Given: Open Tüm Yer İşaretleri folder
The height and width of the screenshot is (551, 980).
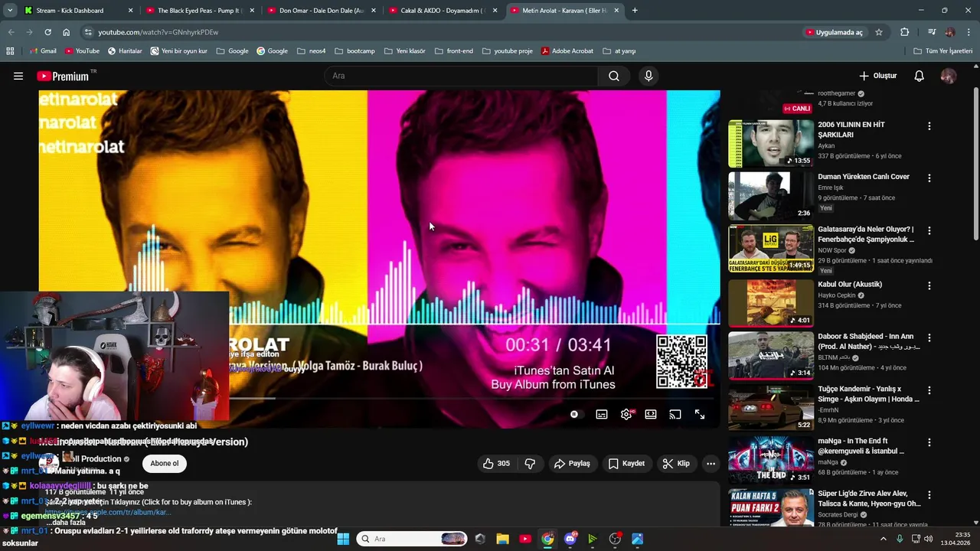Looking at the screenshot, I should [x=942, y=51].
